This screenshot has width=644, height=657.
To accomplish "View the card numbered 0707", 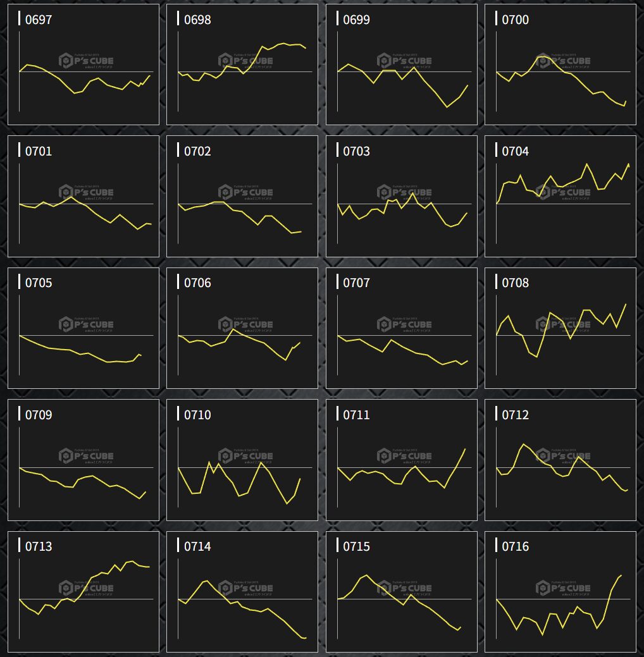I will point(402,328).
